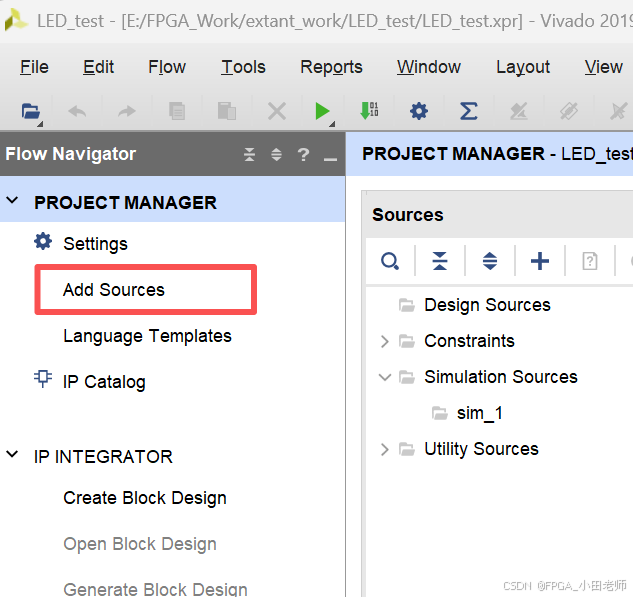
Task: Click the Design Sources folder icon
Action: [x=407, y=305]
